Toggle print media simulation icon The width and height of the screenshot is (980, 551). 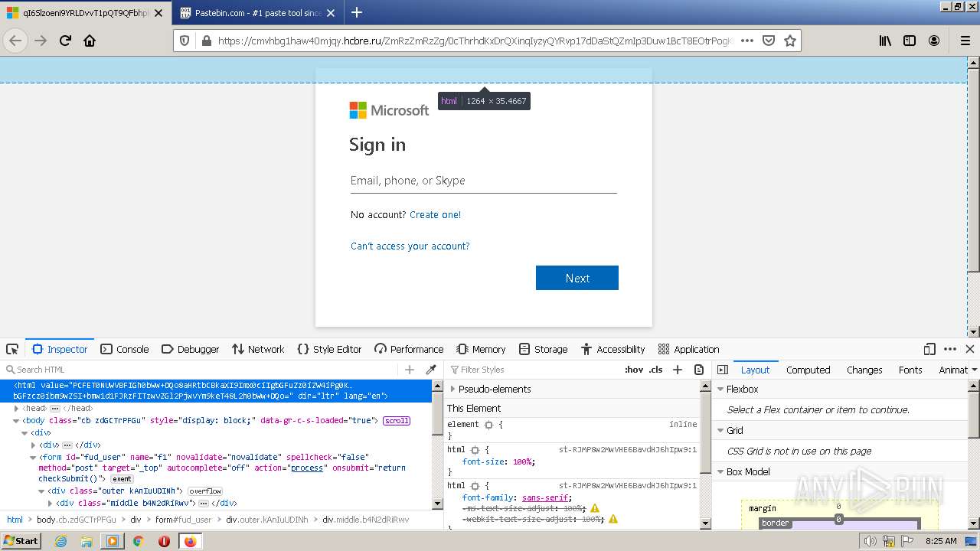click(x=698, y=370)
